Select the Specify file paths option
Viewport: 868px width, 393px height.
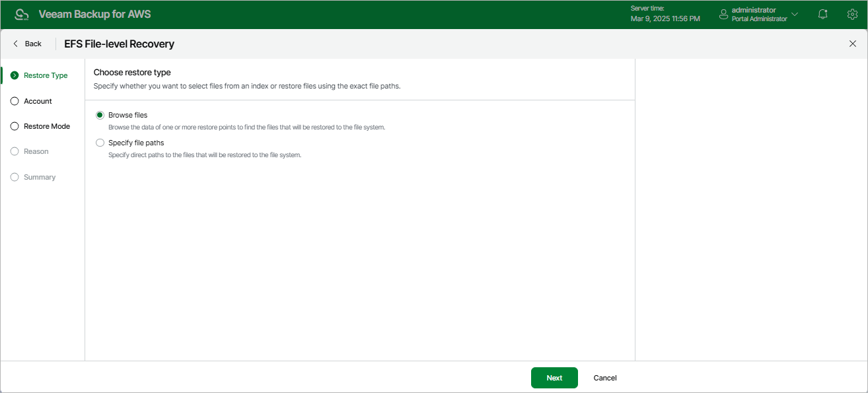point(100,143)
